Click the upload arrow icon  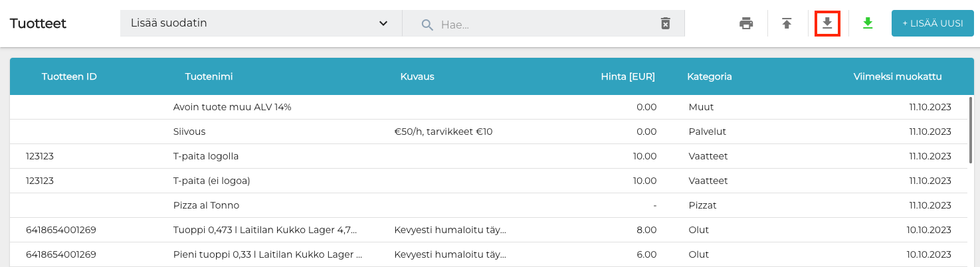tap(787, 24)
